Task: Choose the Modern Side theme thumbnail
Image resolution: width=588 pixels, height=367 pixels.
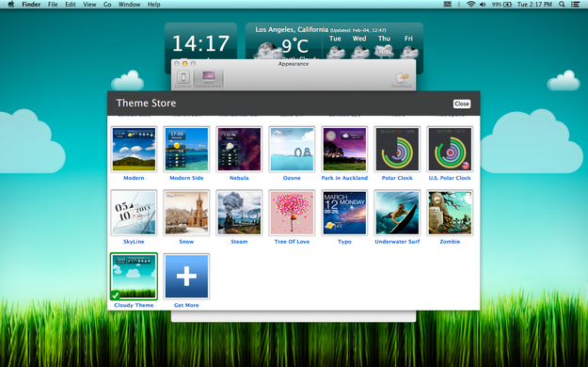Action: [186, 149]
